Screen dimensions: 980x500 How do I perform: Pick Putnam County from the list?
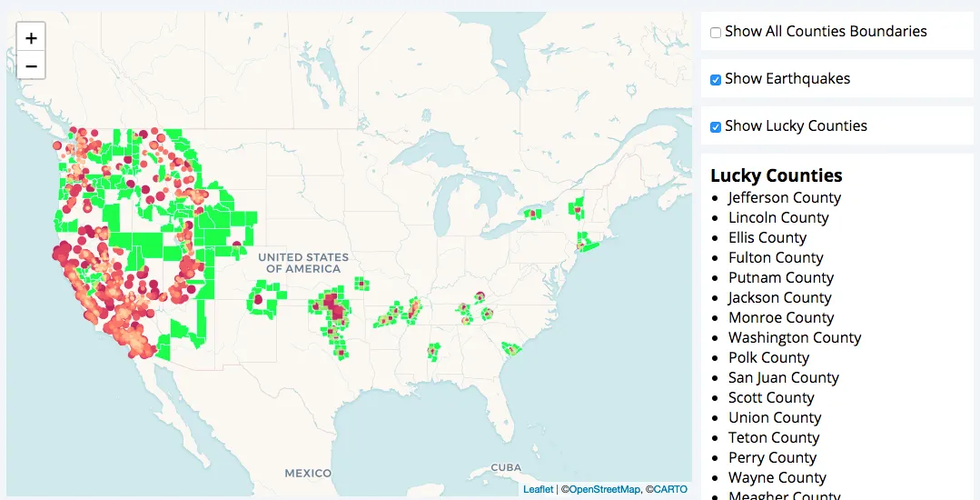[x=780, y=277]
